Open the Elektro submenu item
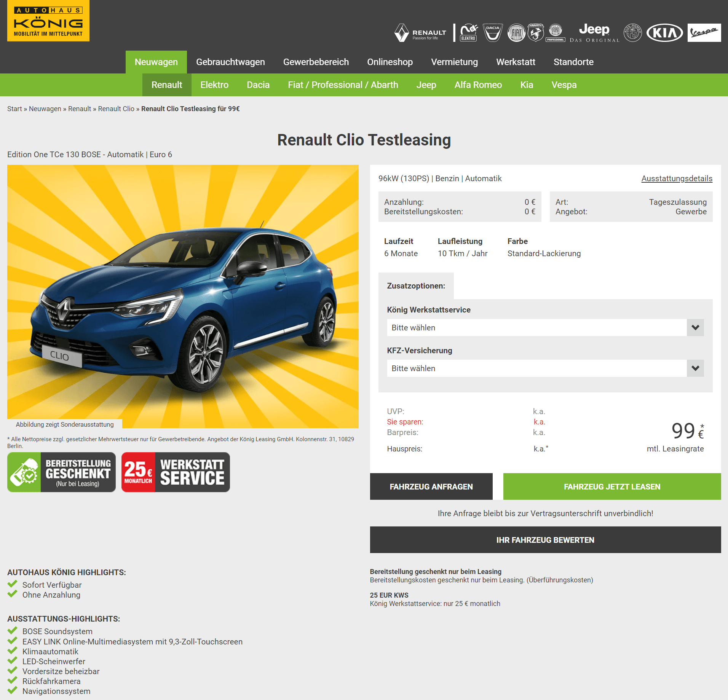This screenshot has height=700, width=728. pos(214,85)
